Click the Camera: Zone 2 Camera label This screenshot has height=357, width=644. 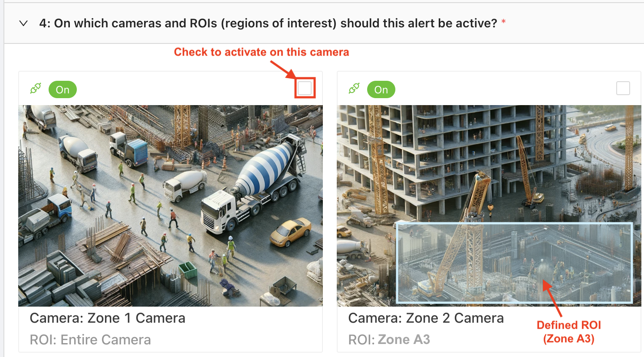[x=426, y=318]
